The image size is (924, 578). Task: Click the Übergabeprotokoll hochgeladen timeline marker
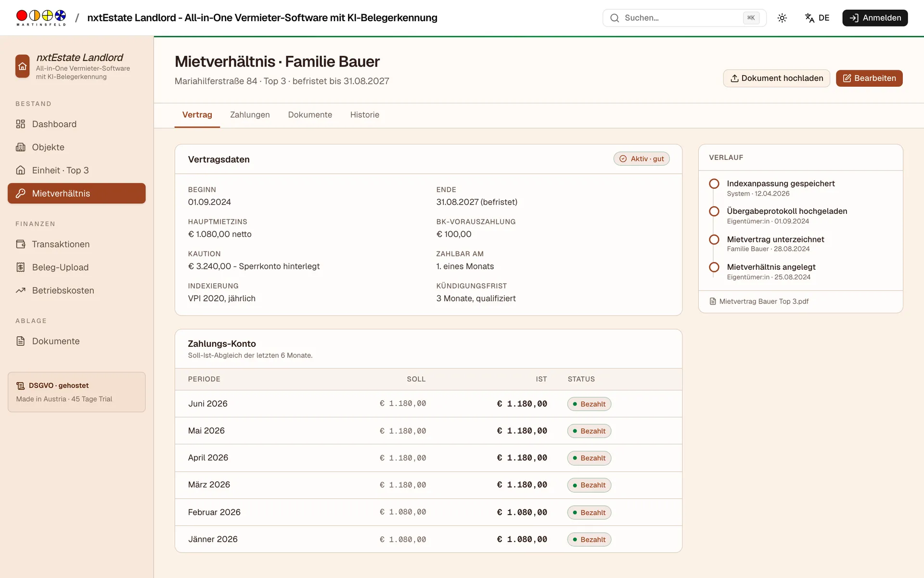(x=714, y=211)
